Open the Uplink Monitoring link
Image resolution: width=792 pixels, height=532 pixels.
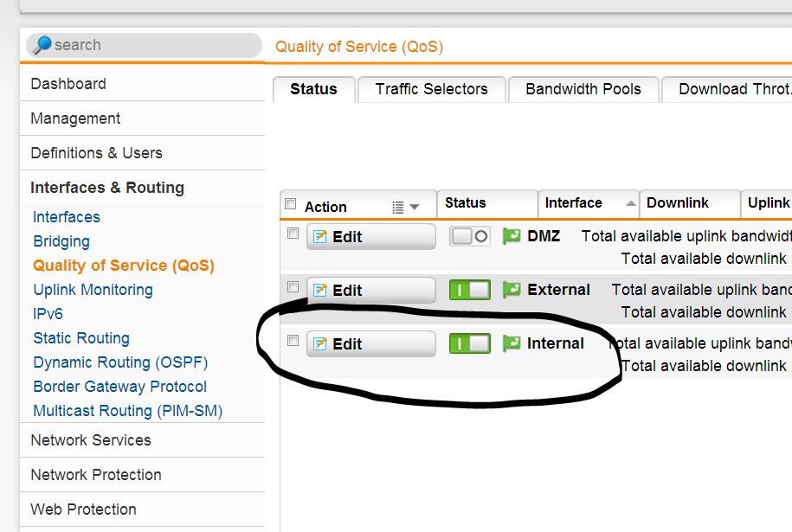point(93,290)
